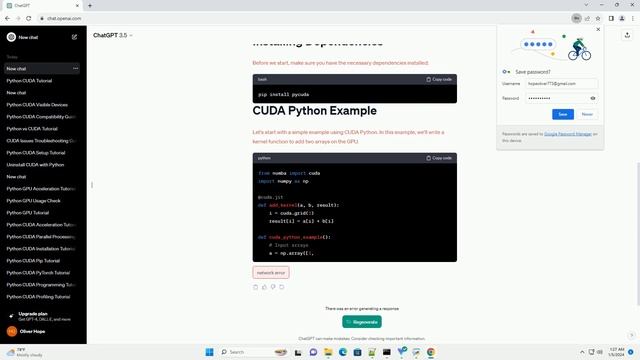The image size is (640, 360).
Task: Click the network error badge
Action: point(271,273)
